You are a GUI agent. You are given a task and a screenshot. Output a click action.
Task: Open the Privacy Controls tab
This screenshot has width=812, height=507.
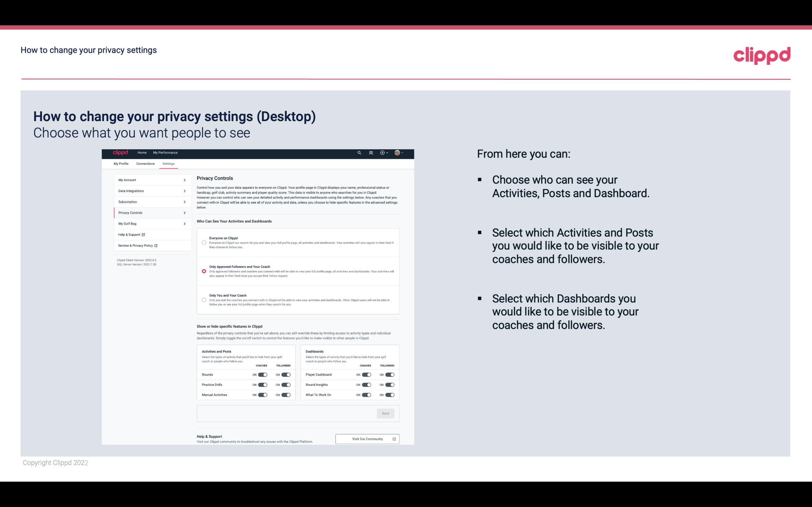[149, 213]
